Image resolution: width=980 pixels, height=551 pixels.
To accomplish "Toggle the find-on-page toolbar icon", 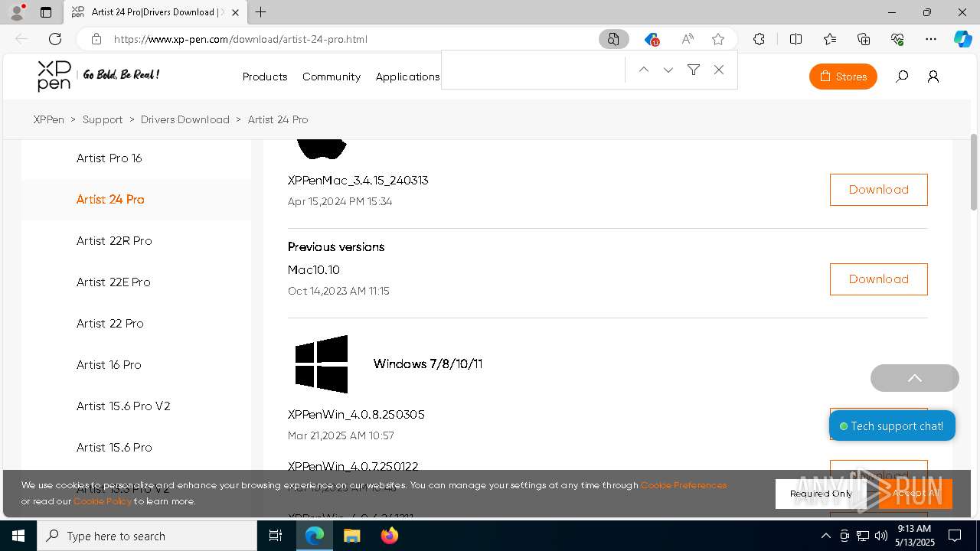I will [x=613, y=39].
